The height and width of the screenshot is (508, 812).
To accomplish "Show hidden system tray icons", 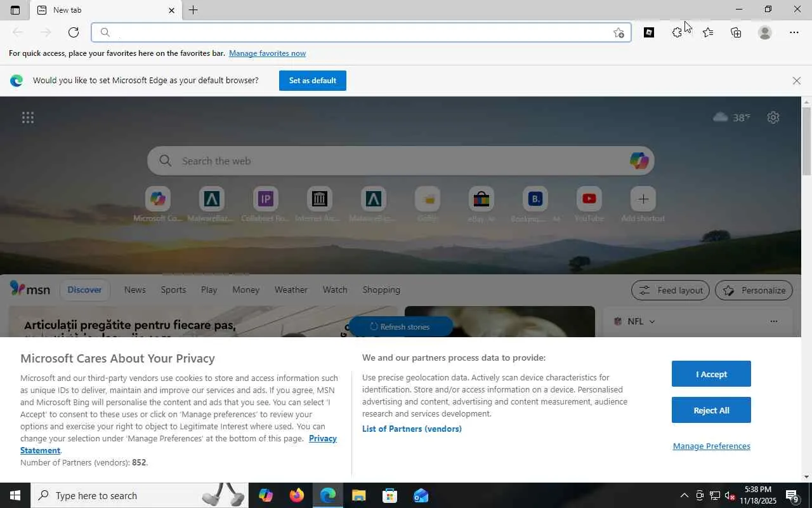I will (x=684, y=495).
